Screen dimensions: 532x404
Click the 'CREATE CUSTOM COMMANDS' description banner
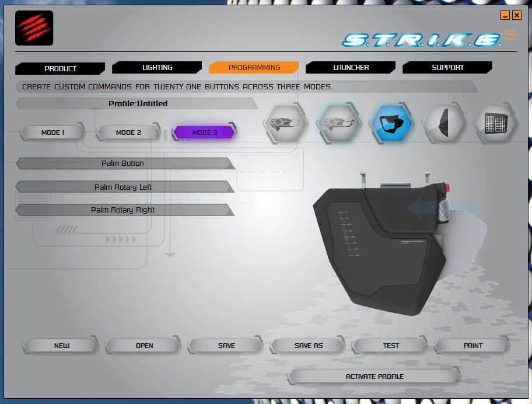click(247, 86)
